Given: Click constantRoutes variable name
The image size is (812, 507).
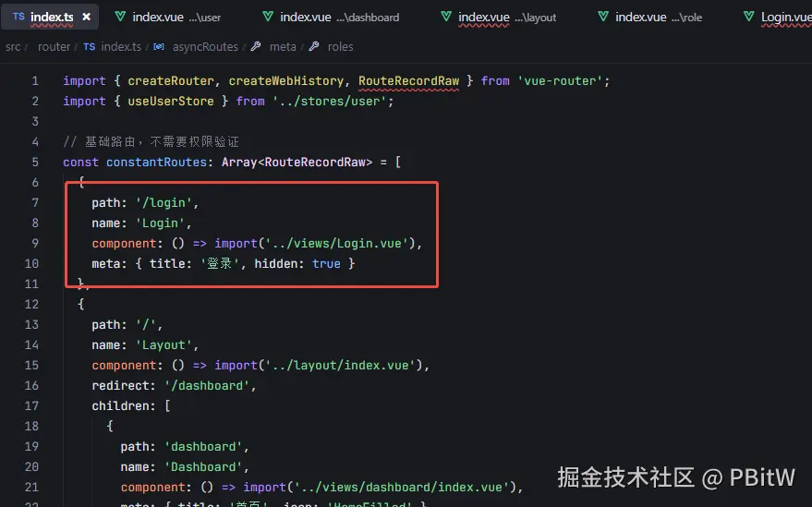Looking at the screenshot, I should [x=156, y=163].
